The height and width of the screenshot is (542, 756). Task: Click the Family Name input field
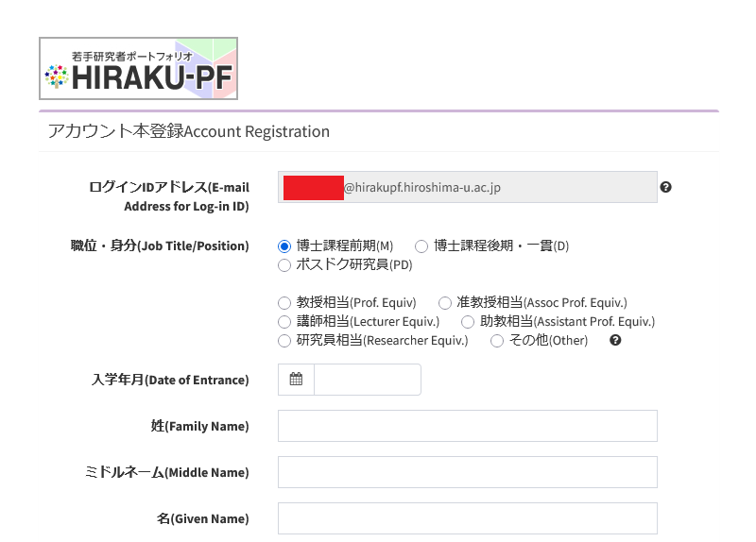click(468, 426)
